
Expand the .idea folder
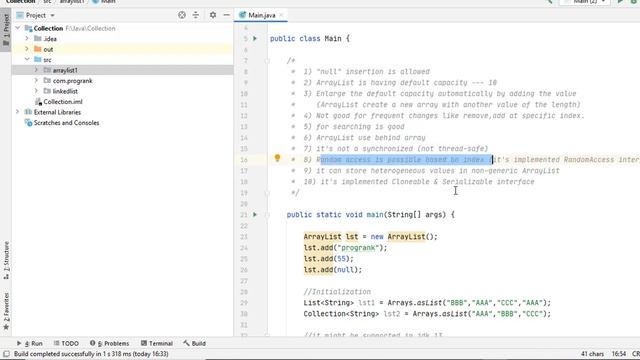coord(27,38)
